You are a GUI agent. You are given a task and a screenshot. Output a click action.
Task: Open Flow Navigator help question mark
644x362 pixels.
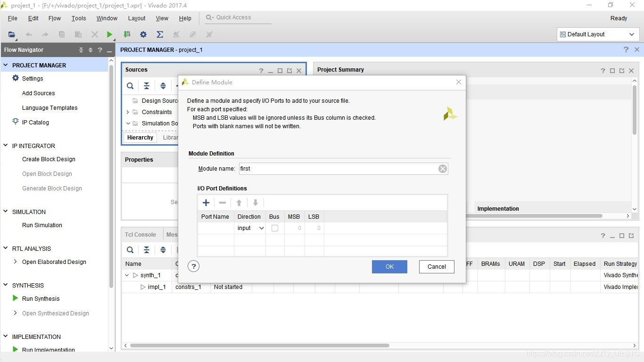click(x=99, y=50)
